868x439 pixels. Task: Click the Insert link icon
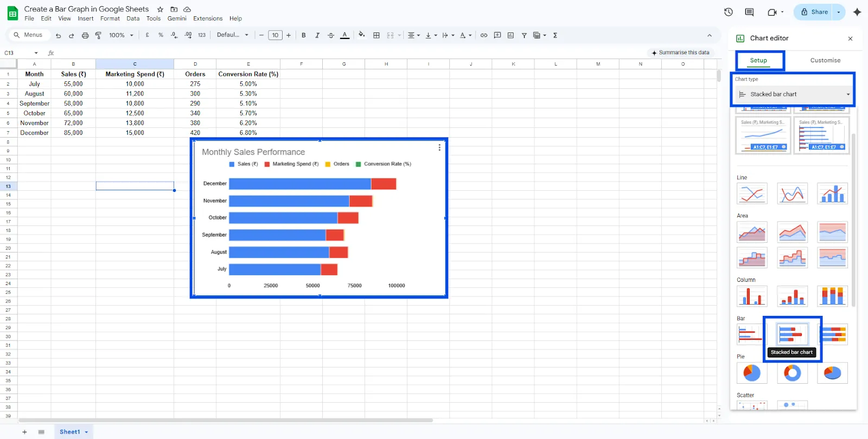click(x=484, y=35)
